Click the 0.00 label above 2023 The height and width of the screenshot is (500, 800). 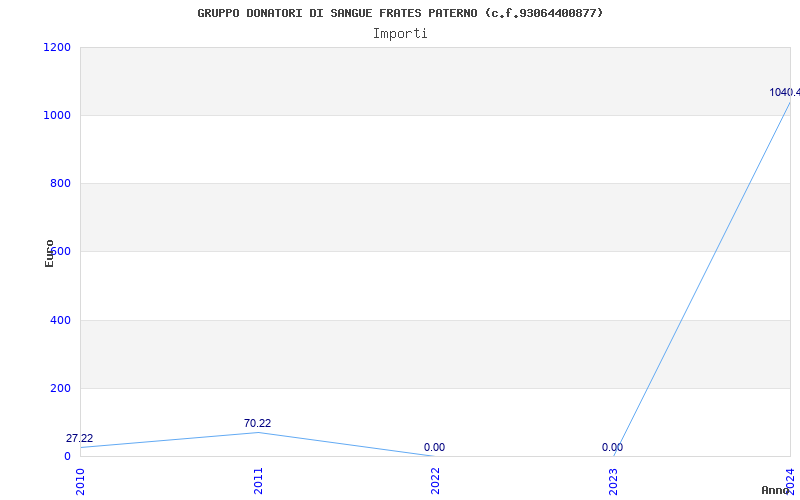point(612,447)
